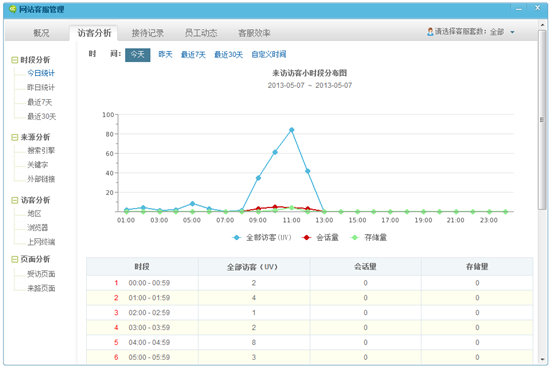Screen dimensions: 552x367
Task: Click the vertical scrollbar down arrow
Action: 542,359
